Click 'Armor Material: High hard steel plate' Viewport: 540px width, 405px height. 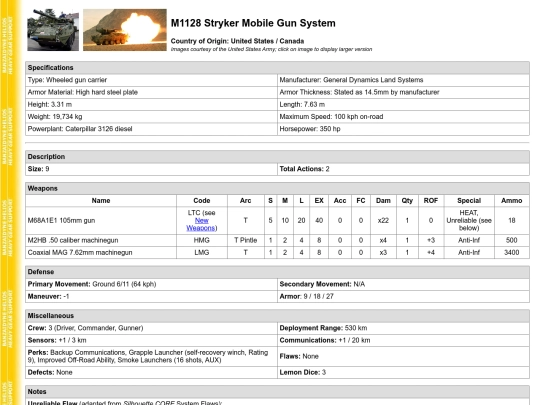point(151,92)
